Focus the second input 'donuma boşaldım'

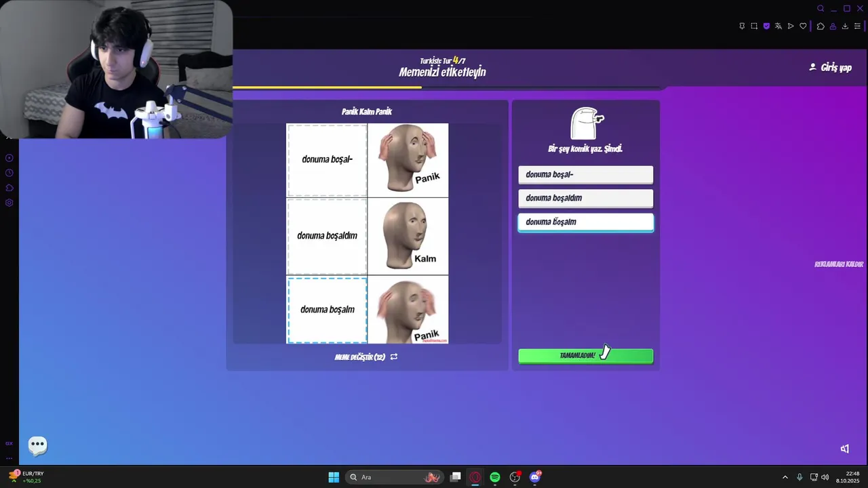tap(586, 199)
